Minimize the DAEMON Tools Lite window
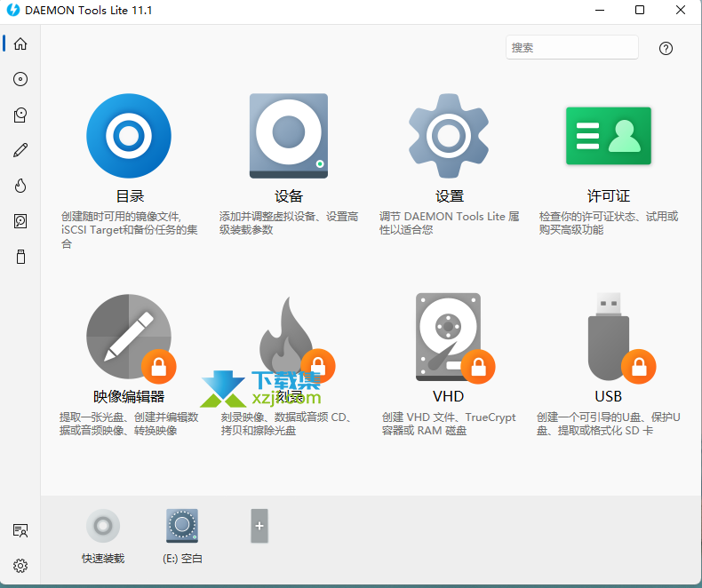Image resolution: width=702 pixels, height=588 pixels. pos(600,10)
